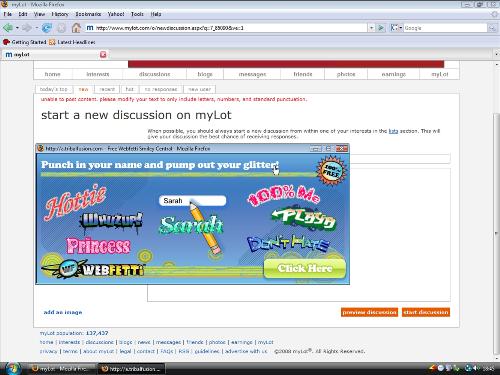The width and height of the screenshot is (500, 375).
Task: Select the blogs navigation tab
Action: pyautogui.click(x=205, y=74)
